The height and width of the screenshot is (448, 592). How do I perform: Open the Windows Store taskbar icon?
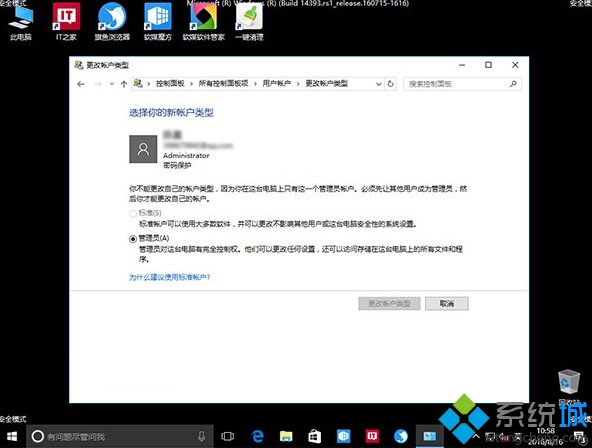pyautogui.click(x=314, y=436)
